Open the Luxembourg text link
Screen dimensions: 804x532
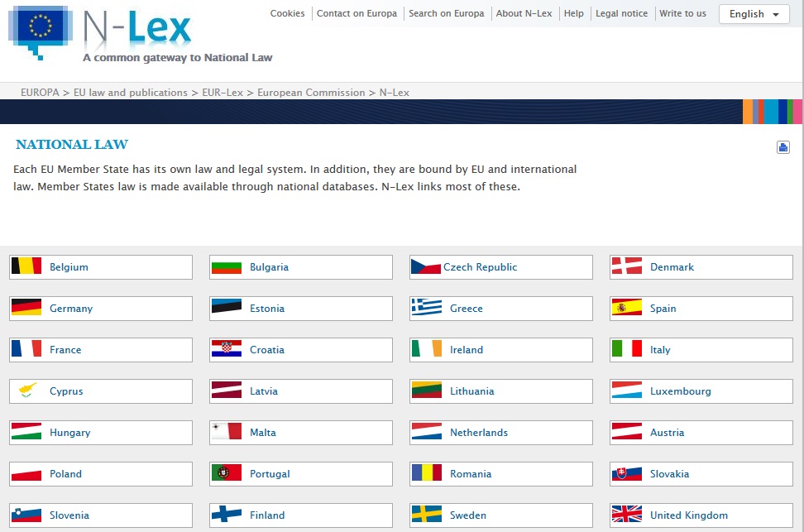[681, 391]
